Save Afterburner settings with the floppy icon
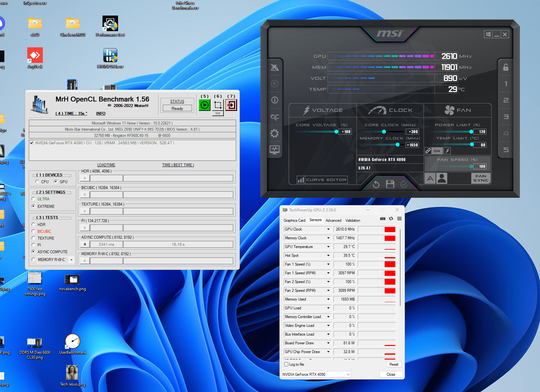The height and width of the screenshot is (392, 540). 390,184
